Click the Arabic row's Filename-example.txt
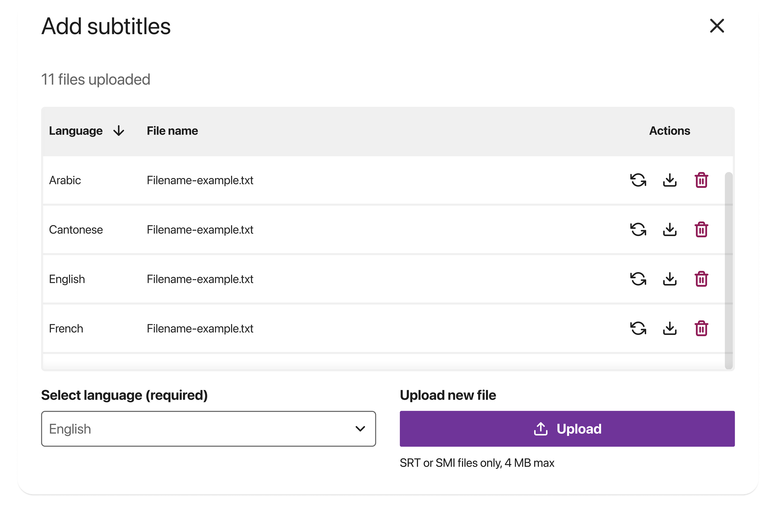This screenshot has height=532, width=776. (x=200, y=180)
